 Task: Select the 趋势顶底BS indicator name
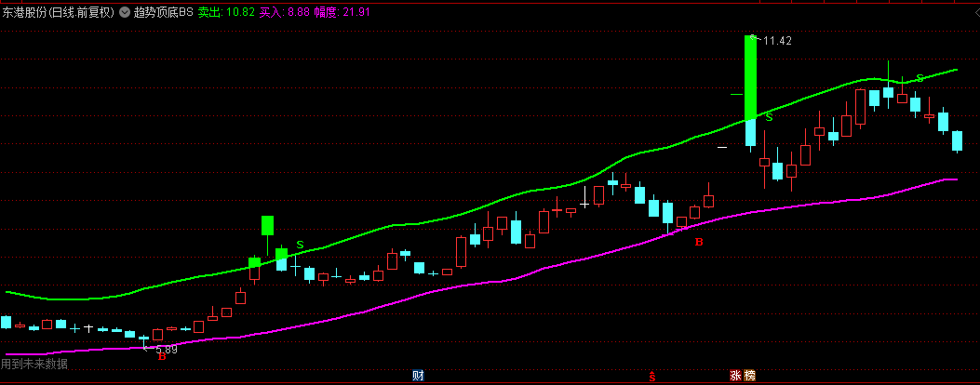(164, 12)
